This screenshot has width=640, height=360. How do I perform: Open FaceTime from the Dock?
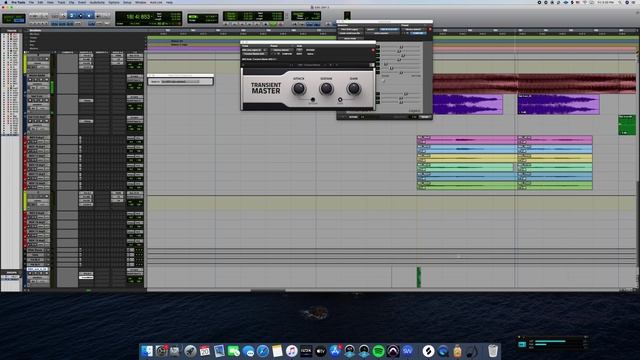(x=234, y=351)
